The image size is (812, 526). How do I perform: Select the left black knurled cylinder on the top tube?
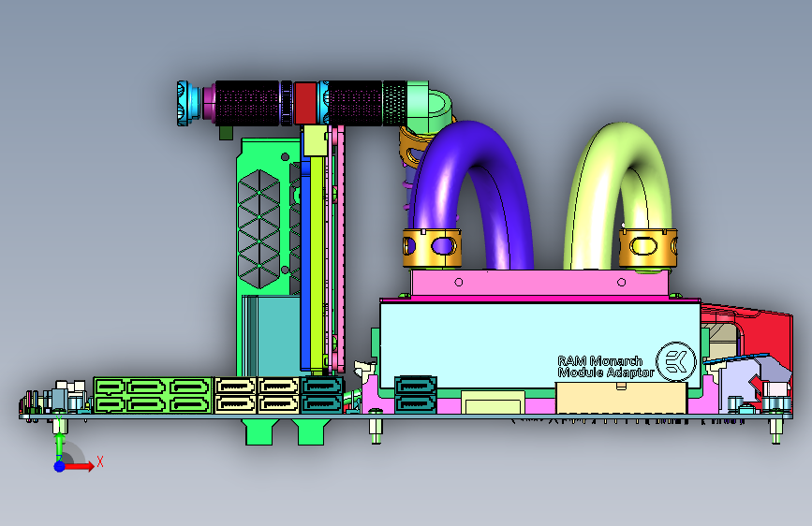pyautogui.click(x=247, y=103)
